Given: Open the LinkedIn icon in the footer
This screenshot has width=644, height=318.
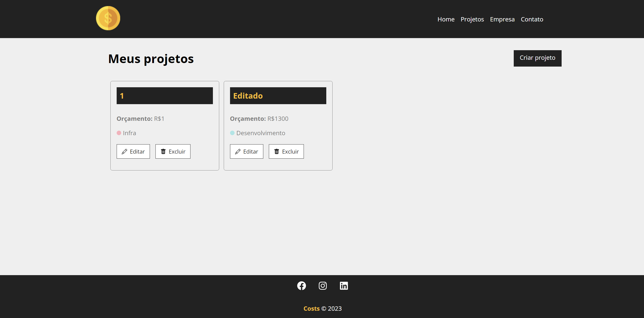Looking at the screenshot, I should coord(344,286).
